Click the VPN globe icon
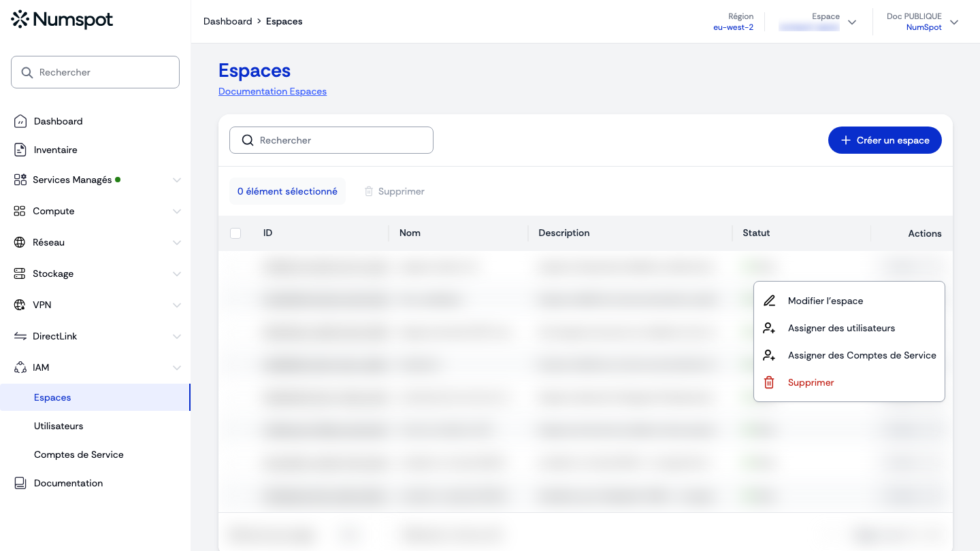Screen dimensions: 980x551 pos(20,305)
